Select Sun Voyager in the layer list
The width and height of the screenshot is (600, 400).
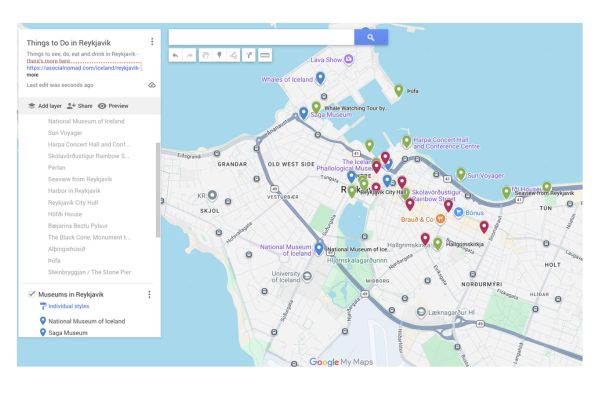[x=65, y=133]
